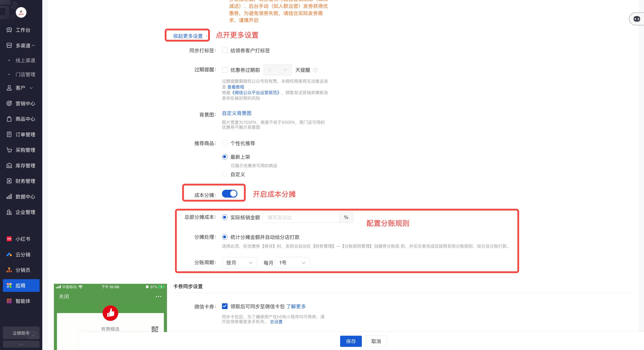The height and width of the screenshot is (350, 644).
Task: Click the 云分销 cloud icon
Action: [9, 254]
